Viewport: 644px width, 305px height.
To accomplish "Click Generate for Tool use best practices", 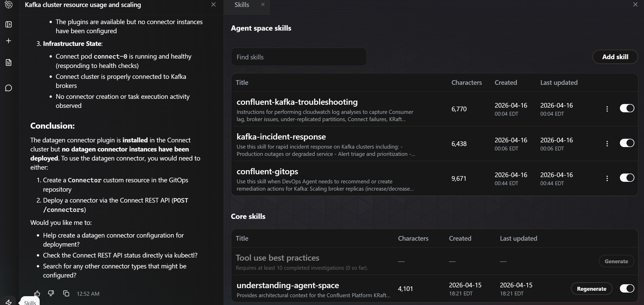I will pos(616,261).
